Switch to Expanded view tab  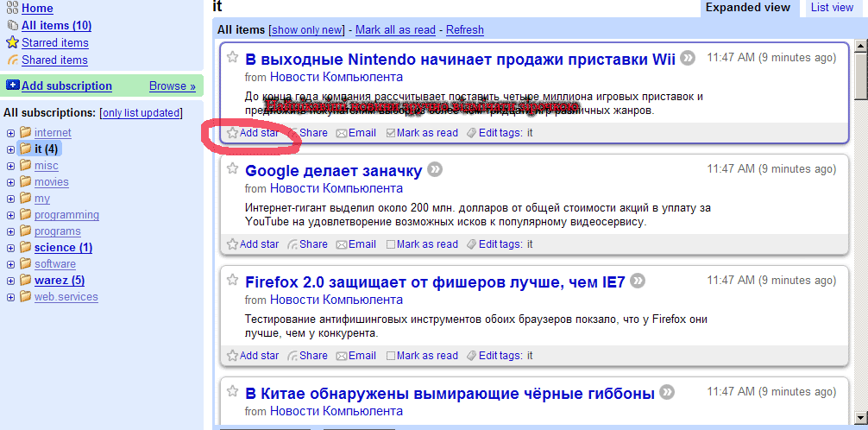click(748, 8)
